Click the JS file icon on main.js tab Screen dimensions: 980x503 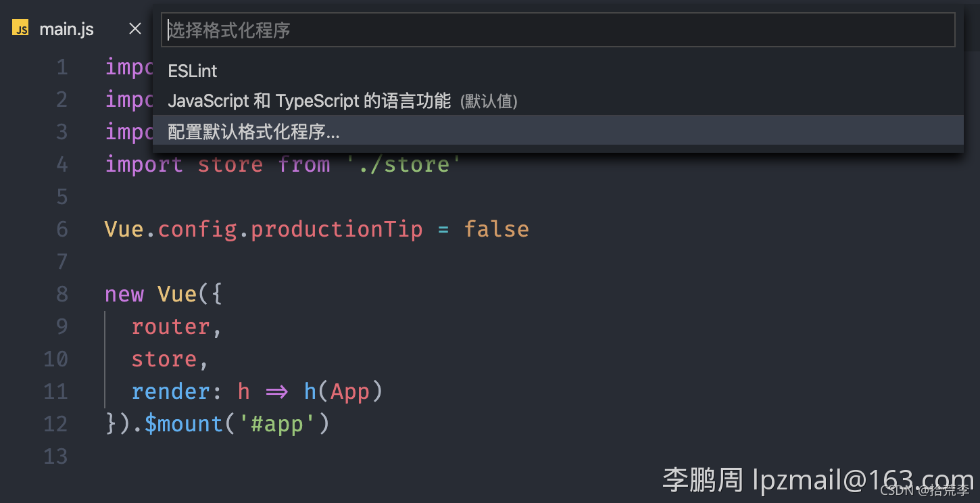(20, 28)
